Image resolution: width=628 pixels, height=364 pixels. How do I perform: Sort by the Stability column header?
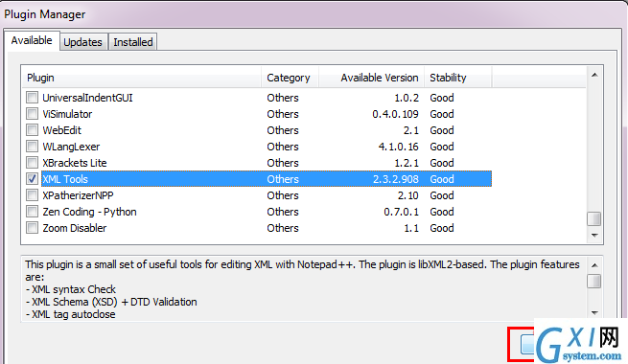coord(457,78)
